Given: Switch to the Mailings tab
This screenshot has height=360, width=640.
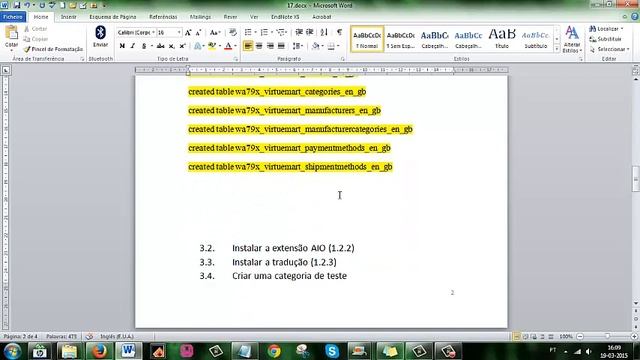Looking at the screenshot, I should click(x=200, y=17).
